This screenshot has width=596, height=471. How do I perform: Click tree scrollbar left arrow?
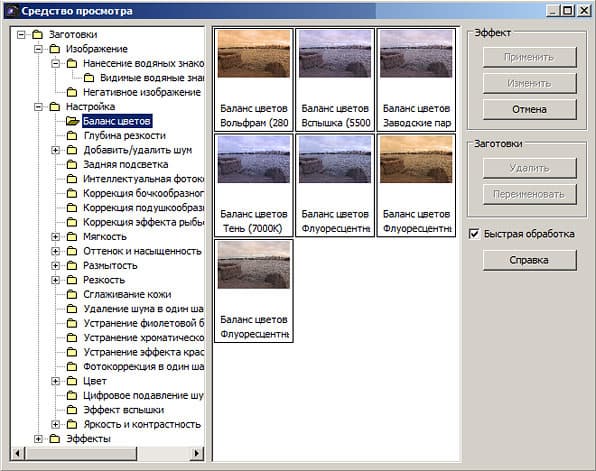click(18, 453)
